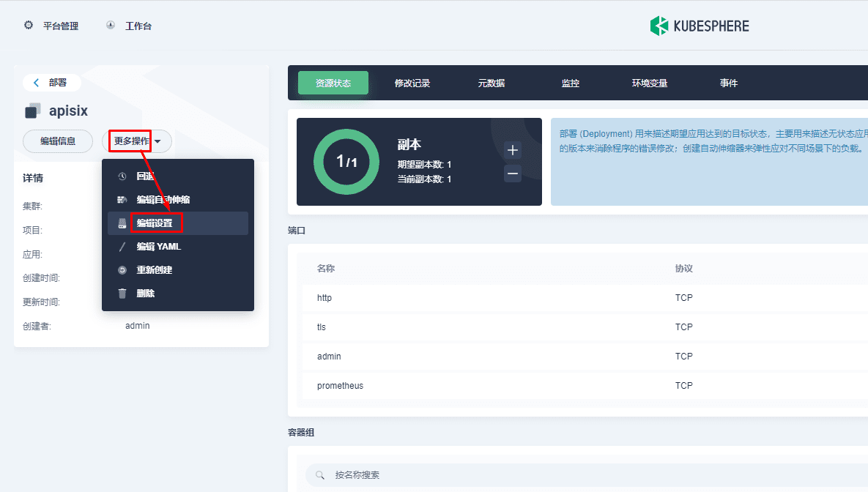Viewport: 868px width, 492px height.
Task: Open the 事件 tab
Action: tap(729, 83)
